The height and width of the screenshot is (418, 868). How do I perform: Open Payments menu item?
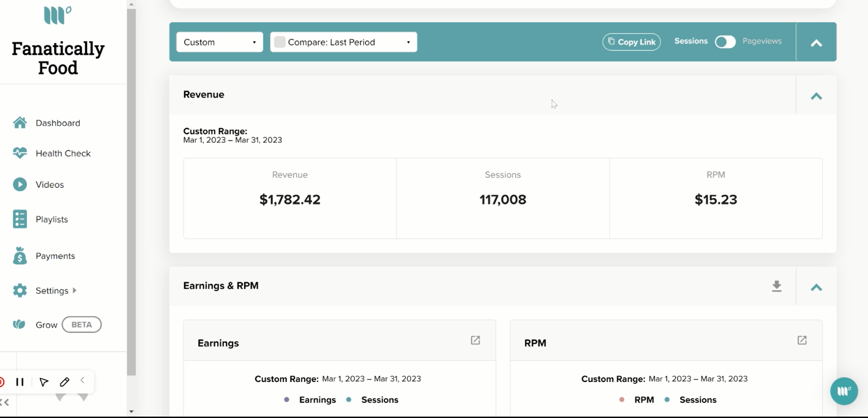click(55, 256)
